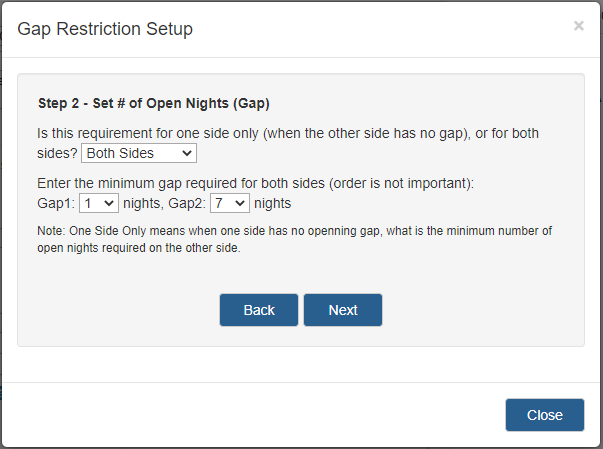The image size is (603, 449).
Task: Click the Gap2 label
Action: [187, 203]
